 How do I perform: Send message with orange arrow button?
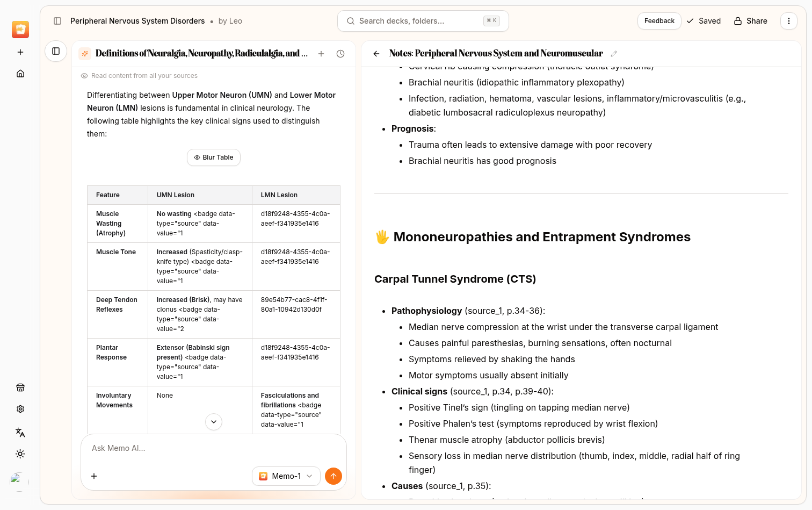[x=334, y=476]
